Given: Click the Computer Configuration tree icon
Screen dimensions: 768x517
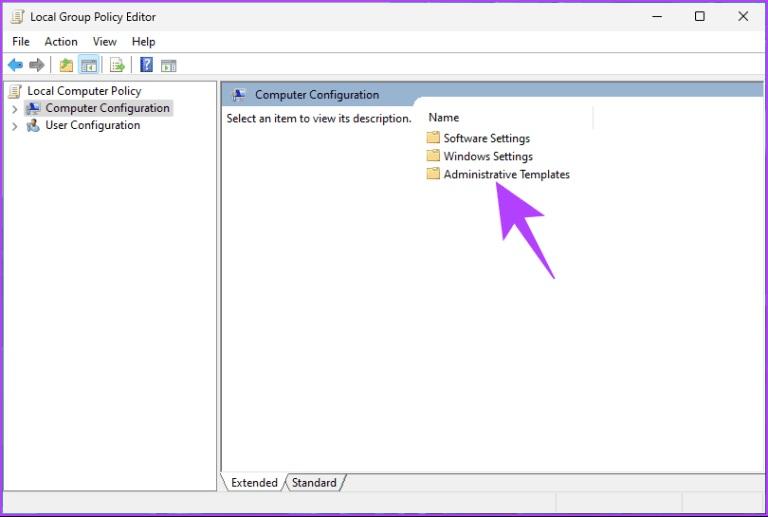Looking at the screenshot, I should click(33, 108).
